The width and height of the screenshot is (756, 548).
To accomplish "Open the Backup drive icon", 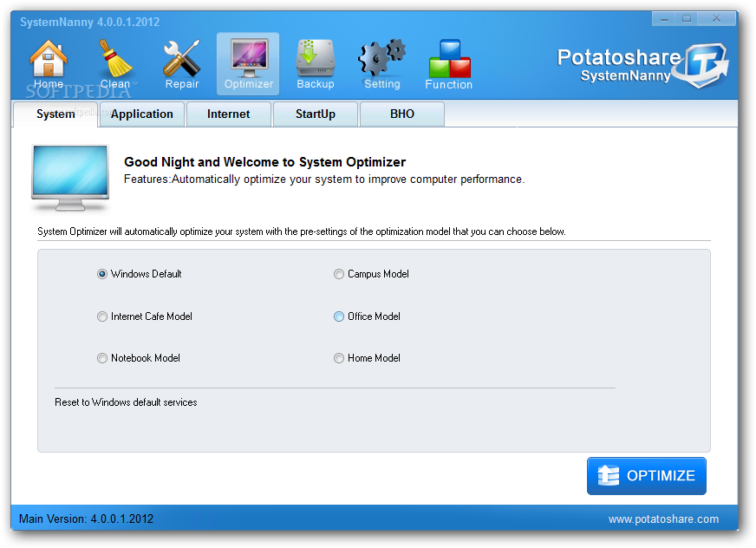I will [316, 63].
